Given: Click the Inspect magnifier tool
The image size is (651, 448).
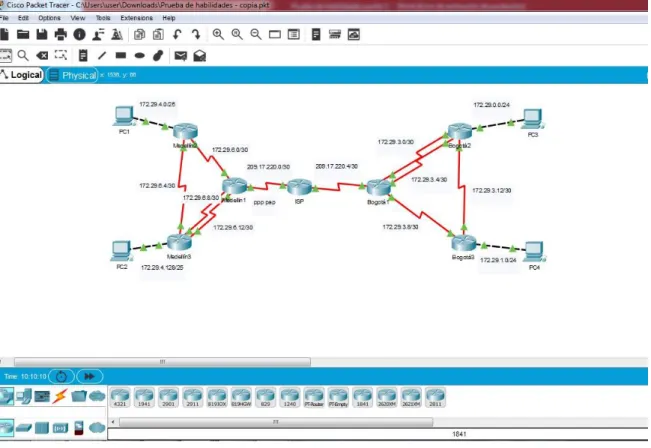Looking at the screenshot, I should point(23,55).
